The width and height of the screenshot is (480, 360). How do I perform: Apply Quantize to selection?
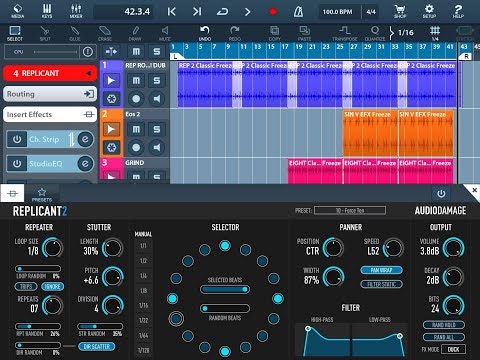coord(375,33)
